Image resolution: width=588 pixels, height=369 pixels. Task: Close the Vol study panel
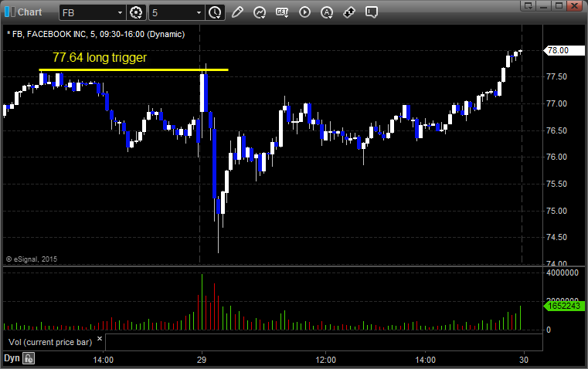(x=100, y=339)
